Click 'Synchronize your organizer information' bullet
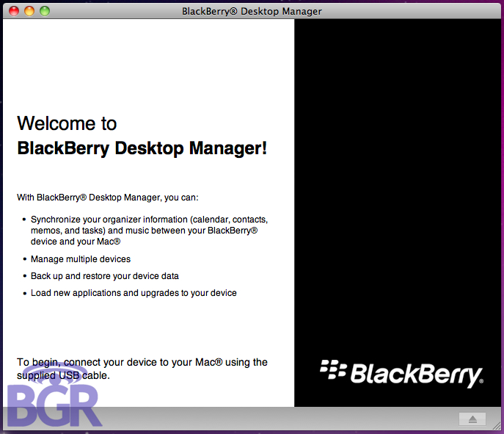Screen dimensions: 504x434 149,231
